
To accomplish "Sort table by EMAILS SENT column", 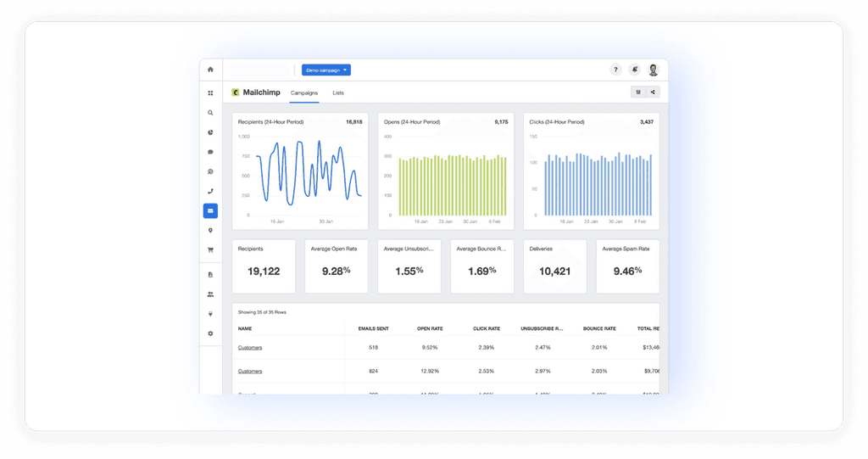I will [x=373, y=328].
